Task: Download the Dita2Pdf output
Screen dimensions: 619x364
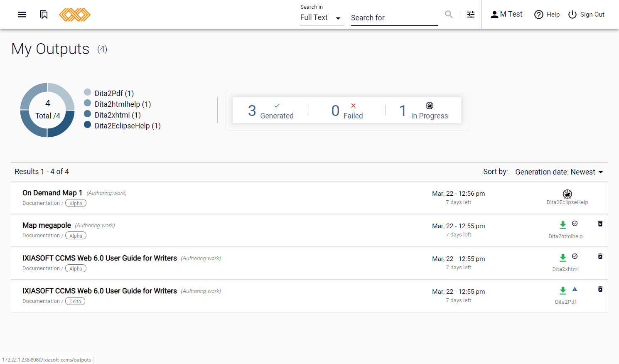Action: click(563, 290)
